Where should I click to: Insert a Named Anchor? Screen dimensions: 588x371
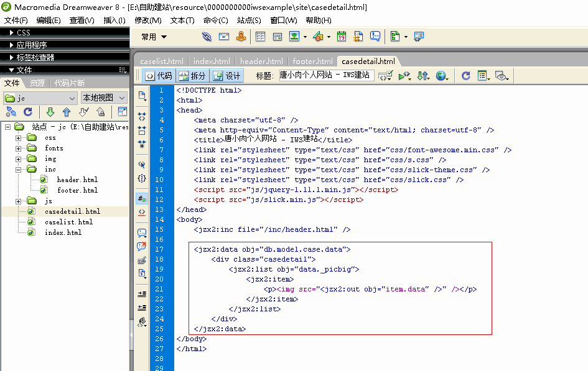click(241, 36)
